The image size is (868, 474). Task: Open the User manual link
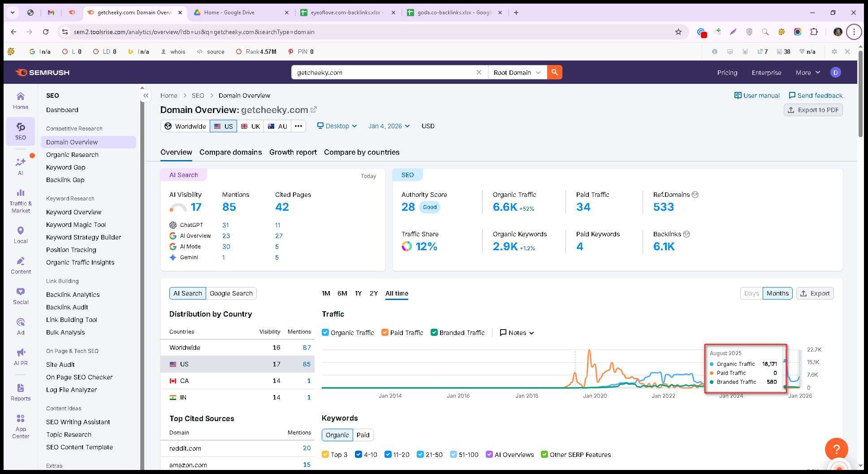tap(757, 96)
